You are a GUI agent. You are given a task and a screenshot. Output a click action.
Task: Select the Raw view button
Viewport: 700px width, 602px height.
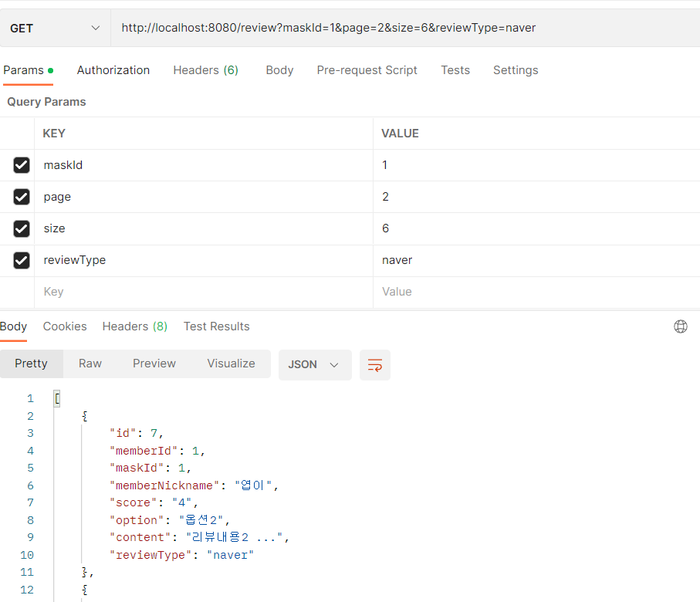click(90, 364)
